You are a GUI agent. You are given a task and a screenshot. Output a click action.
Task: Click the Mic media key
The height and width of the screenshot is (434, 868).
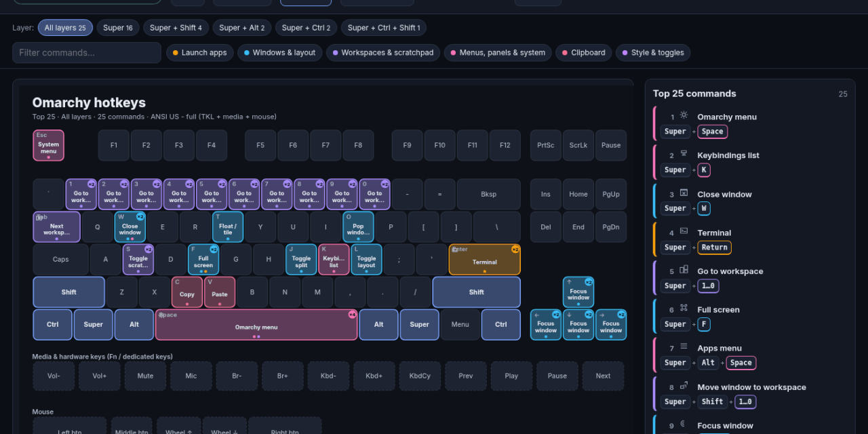click(x=191, y=376)
